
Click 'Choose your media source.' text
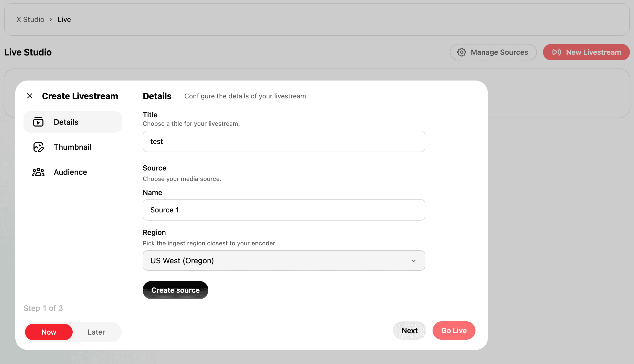pyautogui.click(x=182, y=179)
